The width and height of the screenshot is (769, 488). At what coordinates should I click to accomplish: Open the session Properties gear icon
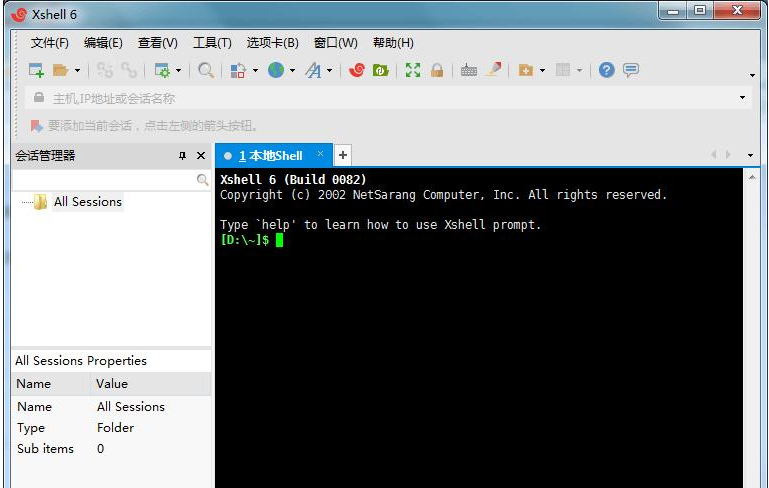point(162,70)
